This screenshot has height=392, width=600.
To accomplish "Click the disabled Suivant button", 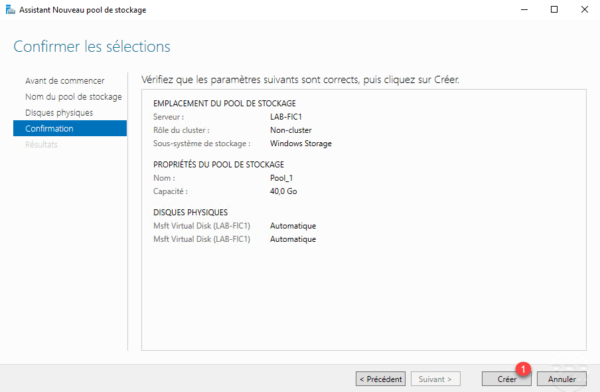I will click(435, 379).
